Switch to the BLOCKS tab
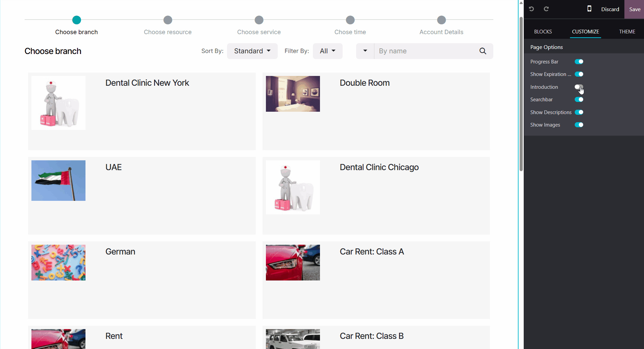The width and height of the screenshot is (644, 349). (x=543, y=31)
